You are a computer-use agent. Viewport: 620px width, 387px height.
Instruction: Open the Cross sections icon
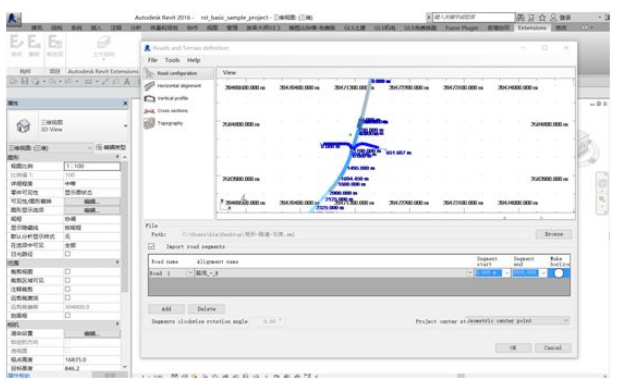coord(149,111)
